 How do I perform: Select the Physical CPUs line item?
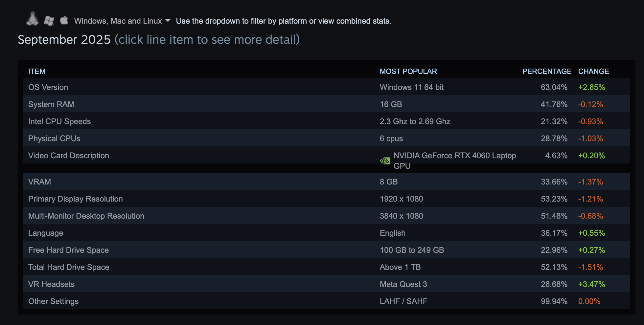click(54, 139)
